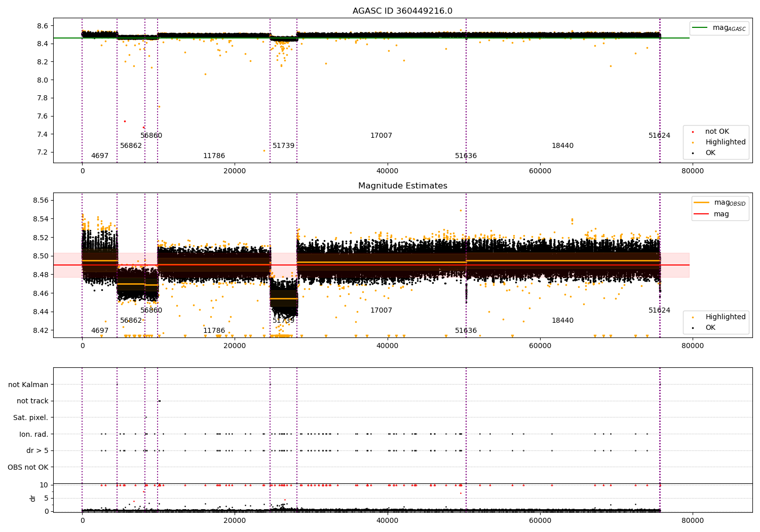This screenshot has width=760, height=532.
Task: Click the 'not Kalman' axis label
Action: (28, 385)
